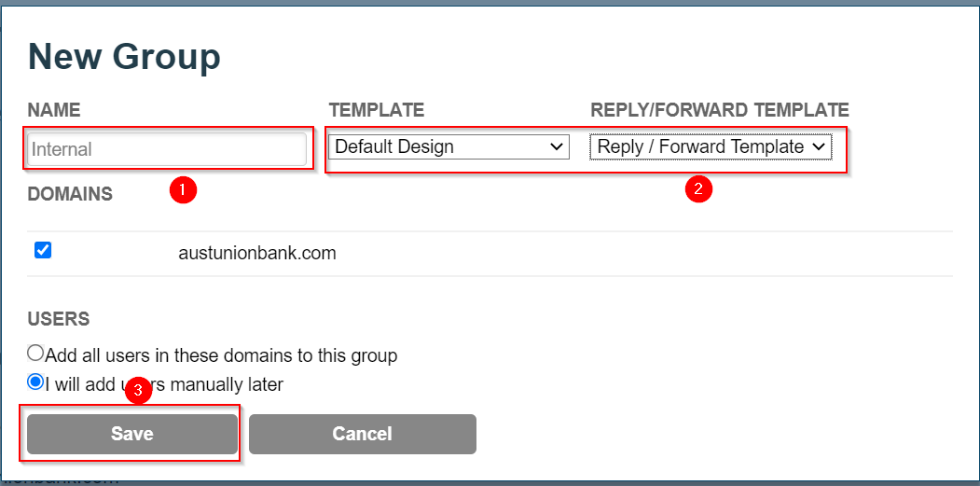Cancel the New Group dialog
Image resolution: width=980 pixels, height=486 pixels.
(x=362, y=434)
